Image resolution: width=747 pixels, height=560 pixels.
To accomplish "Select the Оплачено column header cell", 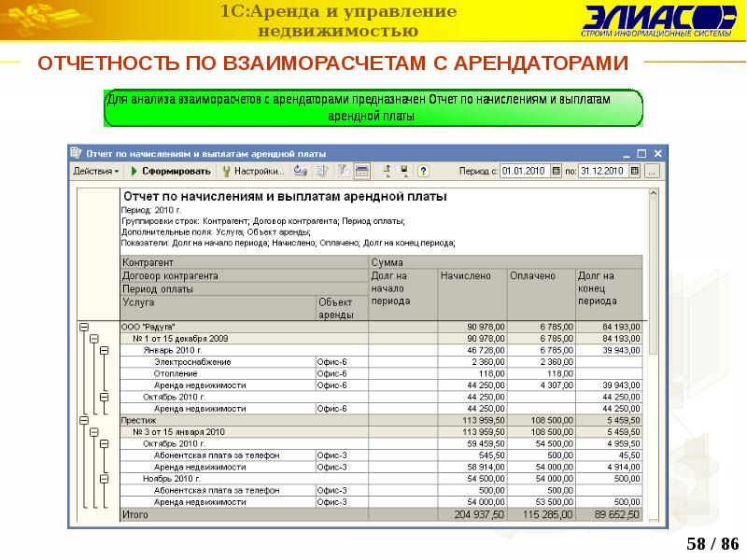I will coord(540,276).
